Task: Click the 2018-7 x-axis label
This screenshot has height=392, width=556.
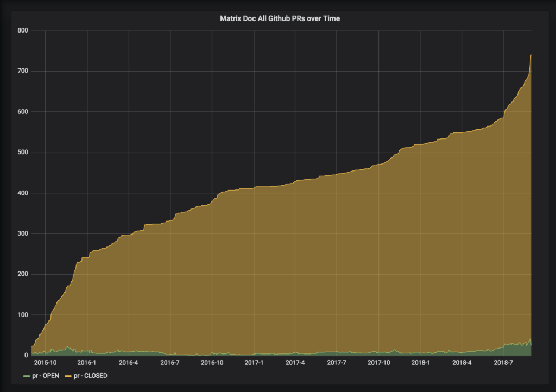Action: pos(503,363)
